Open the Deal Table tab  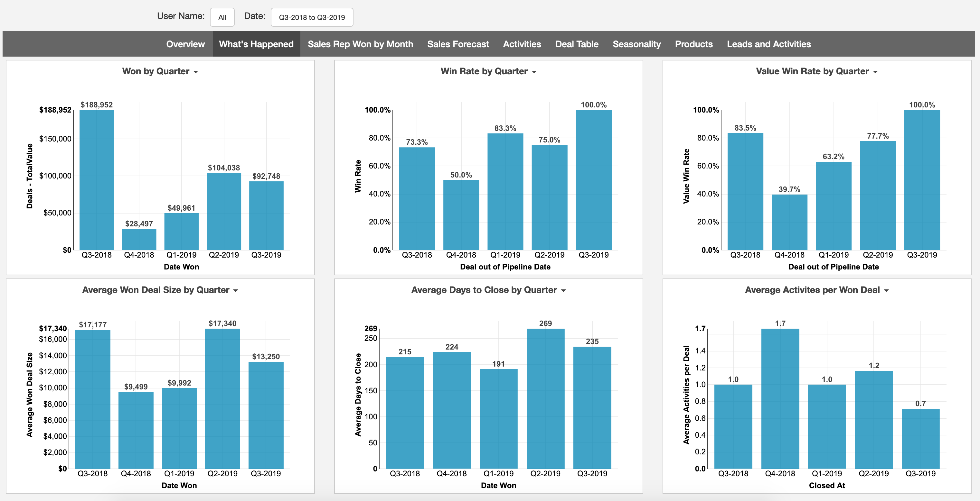(576, 44)
